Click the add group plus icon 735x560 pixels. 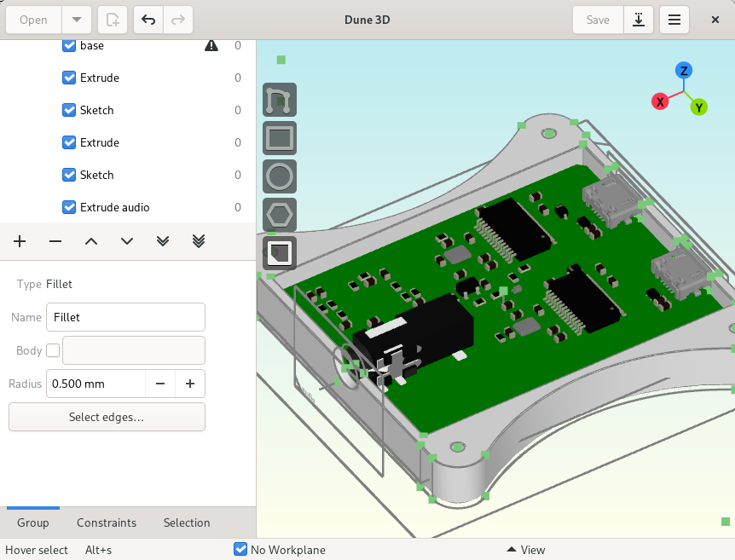click(20, 241)
